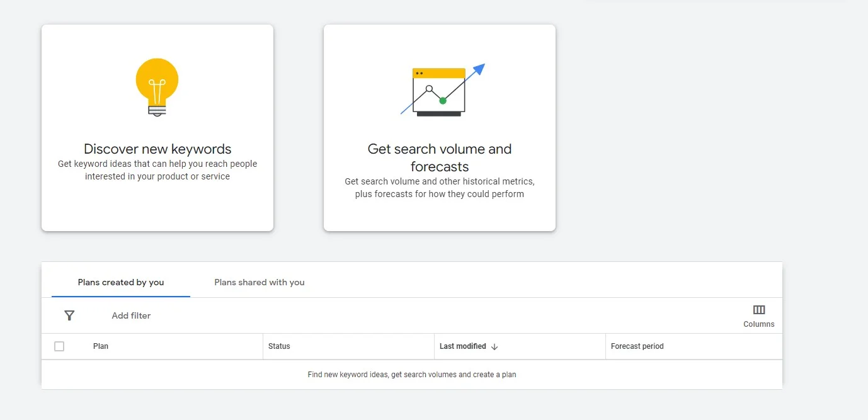
Task: Click the Find new keyword ideas message link
Action: click(x=411, y=374)
